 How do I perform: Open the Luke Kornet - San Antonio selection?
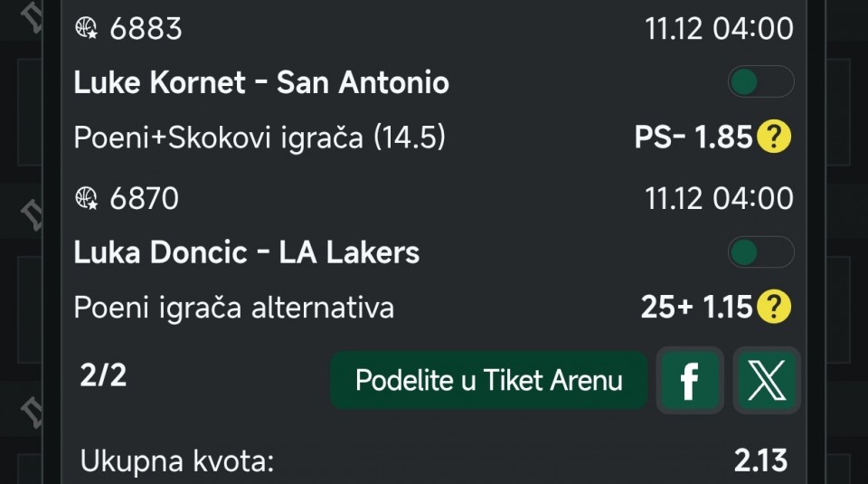pos(261,83)
